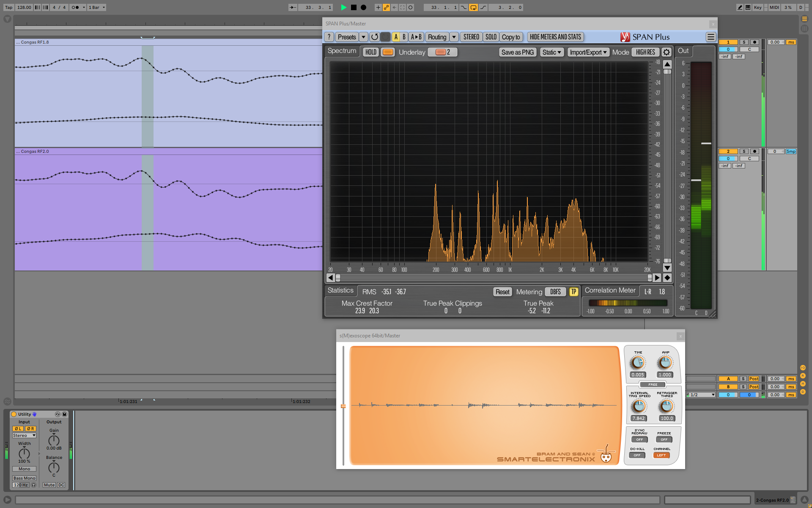
Task: Select SPAN preset slot B
Action: point(404,37)
